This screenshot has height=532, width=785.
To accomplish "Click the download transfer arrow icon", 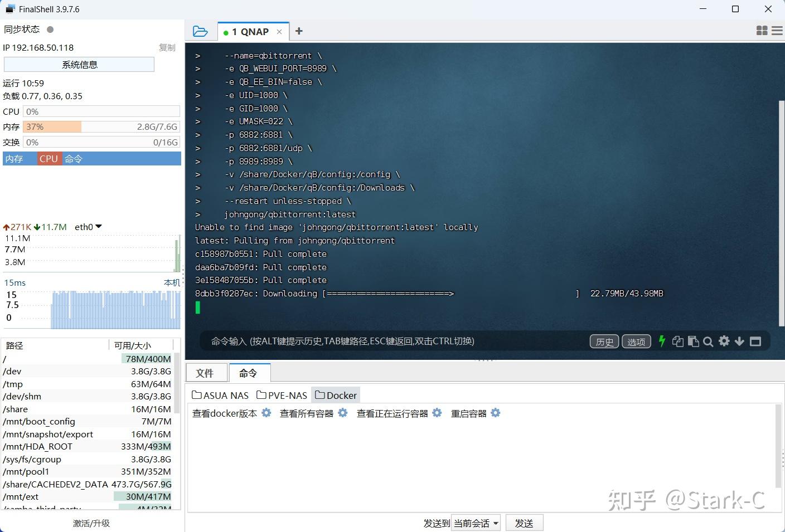I will 739,341.
